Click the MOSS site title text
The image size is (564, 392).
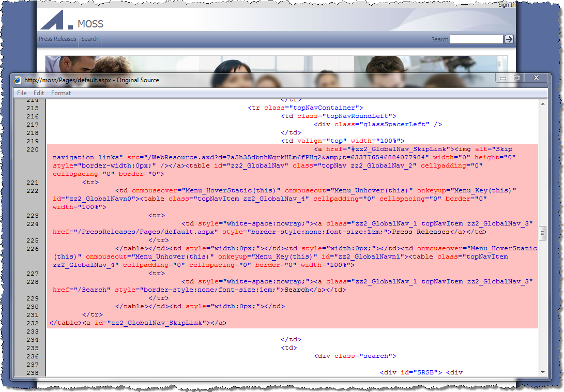90,24
